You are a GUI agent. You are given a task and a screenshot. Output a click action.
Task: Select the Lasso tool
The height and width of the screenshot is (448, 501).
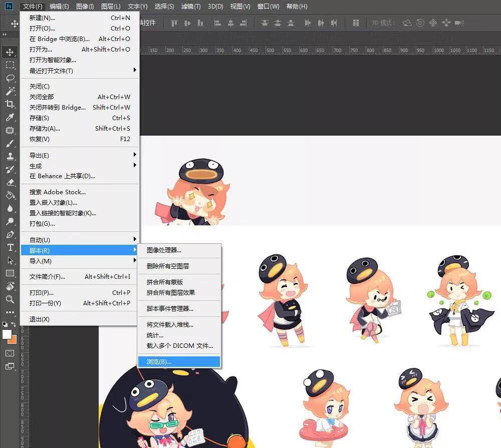[10, 77]
